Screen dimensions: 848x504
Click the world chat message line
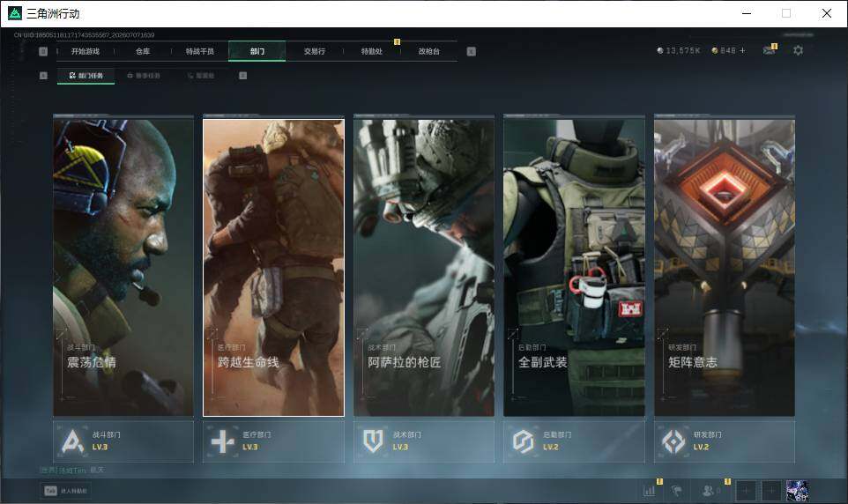pyautogui.click(x=72, y=470)
